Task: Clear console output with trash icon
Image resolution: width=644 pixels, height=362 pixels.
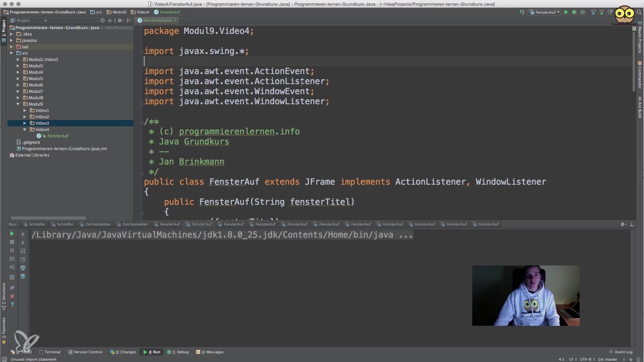Action: pos(23,276)
